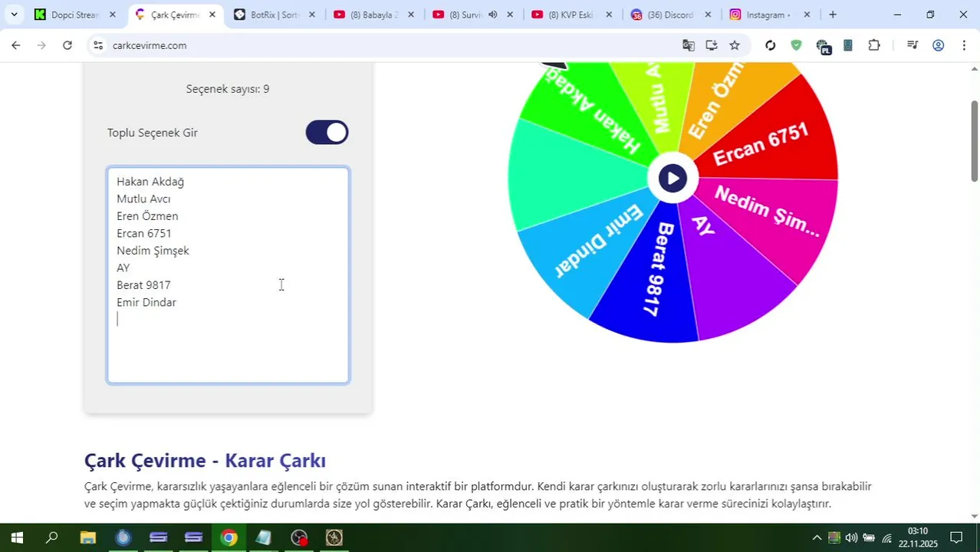Click the Nedim Şimşek line in list
The height and width of the screenshot is (552, 980).
click(x=153, y=251)
